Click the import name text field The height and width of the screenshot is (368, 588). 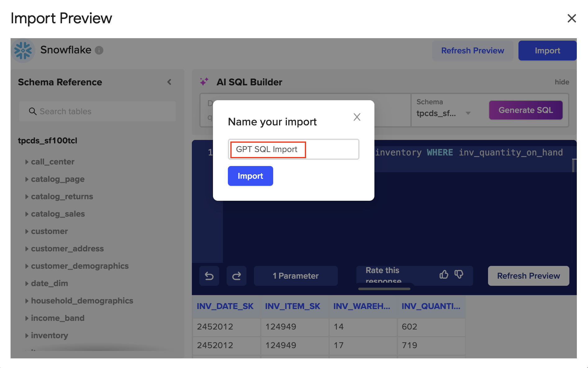point(293,149)
